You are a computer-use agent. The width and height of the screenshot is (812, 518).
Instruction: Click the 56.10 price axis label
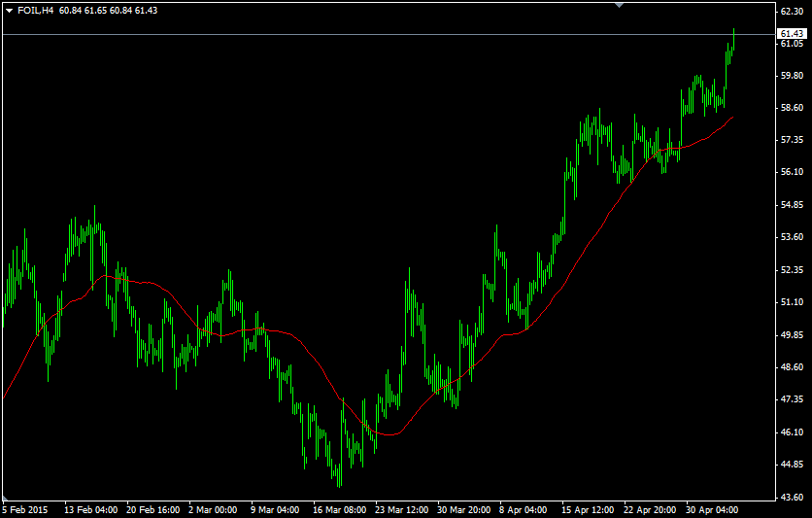pos(792,172)
